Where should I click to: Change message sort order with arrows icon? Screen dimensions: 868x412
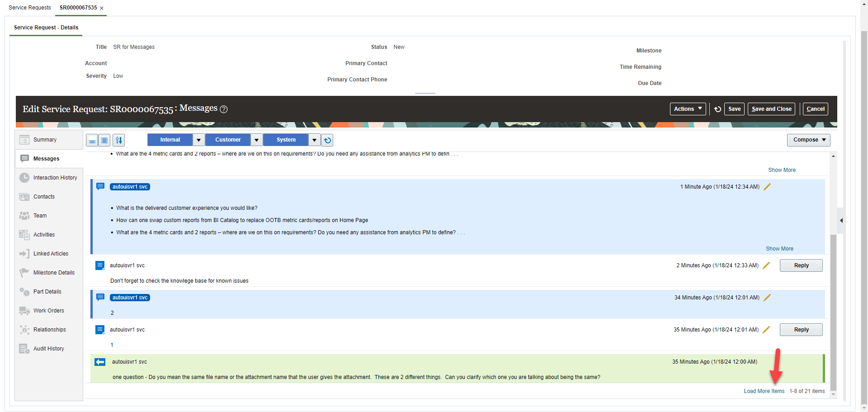pos(118,140)
